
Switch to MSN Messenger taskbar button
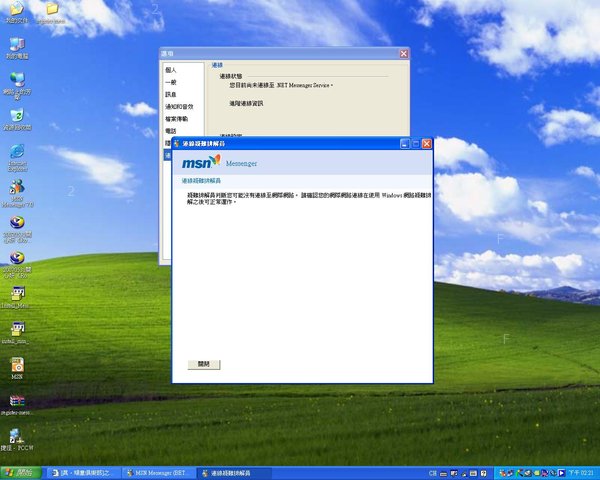pyautogui.click(x=159, y=473)
